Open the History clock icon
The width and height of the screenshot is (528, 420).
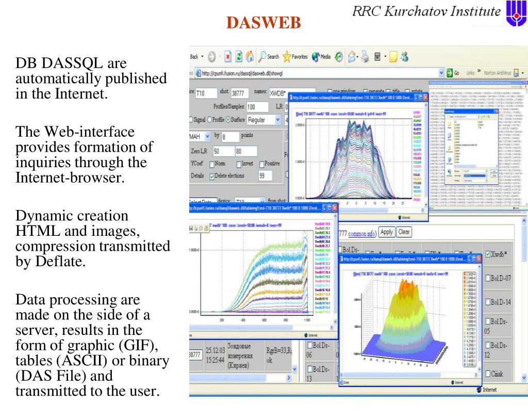[x=339, y=57]
